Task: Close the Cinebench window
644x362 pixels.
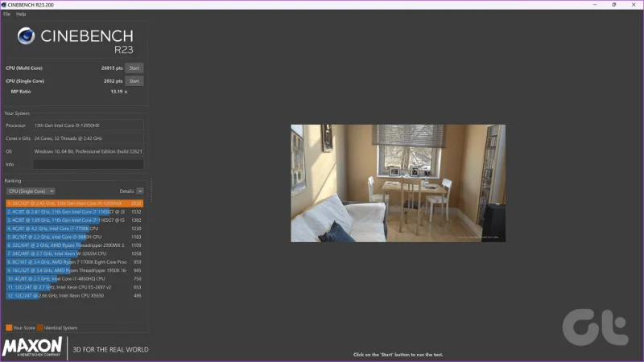Action: [634, 5]
